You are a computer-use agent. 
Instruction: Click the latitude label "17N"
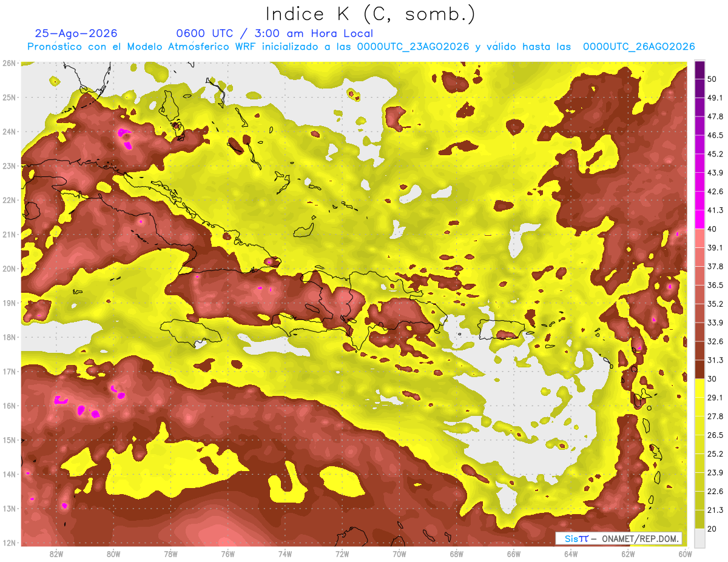coord(8,371)
